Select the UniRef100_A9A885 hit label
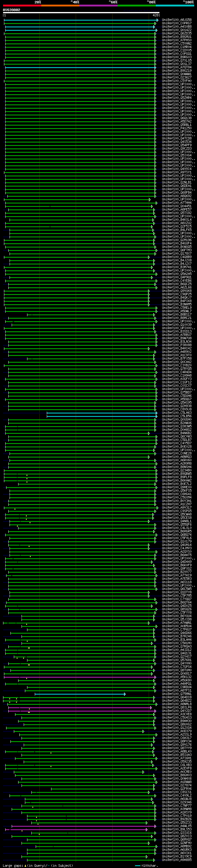The image size is (197, 868). tap(177, 860)
